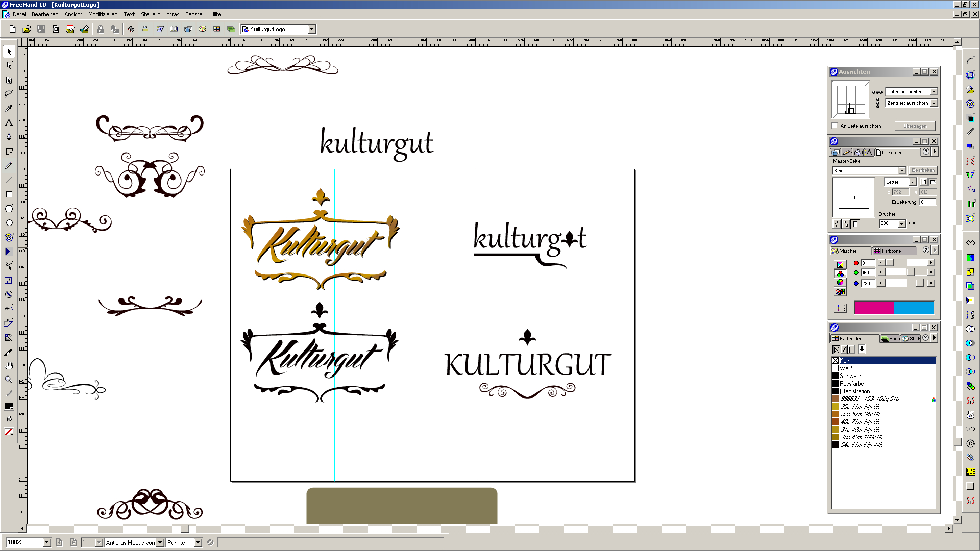Toggle landscape page orientation in Dokument panel
Viewport: 980px width, 551px height.
pos(933,182)
